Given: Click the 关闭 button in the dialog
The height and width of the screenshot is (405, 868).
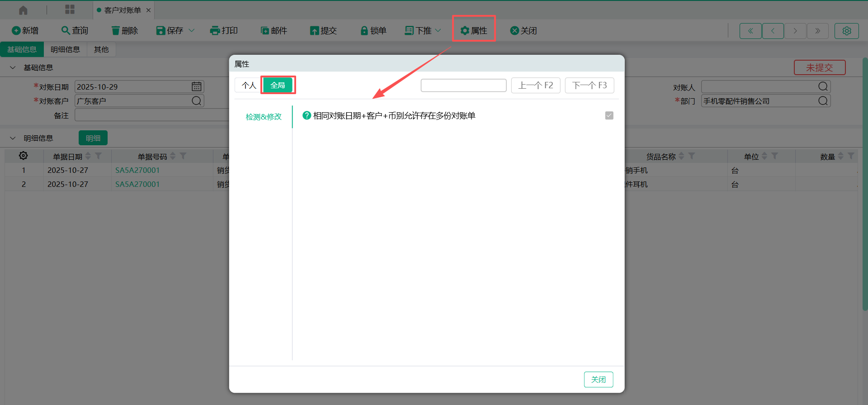Looking at the screenshot, I should (x=598, y=379).
